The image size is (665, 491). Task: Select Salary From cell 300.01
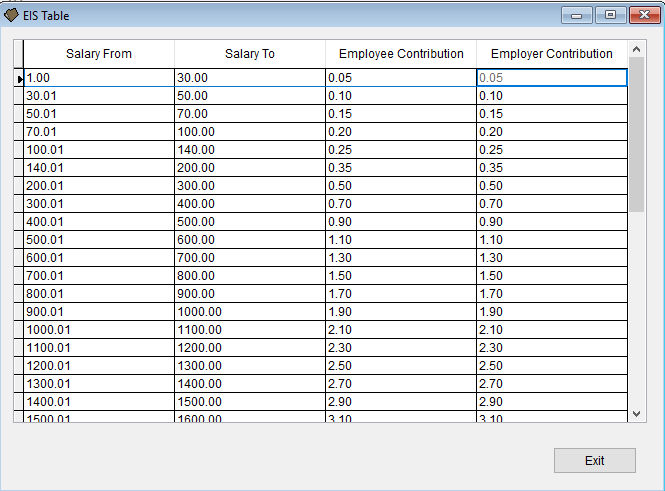point(99,204)
